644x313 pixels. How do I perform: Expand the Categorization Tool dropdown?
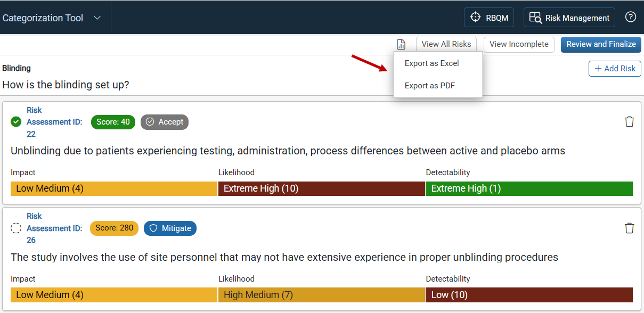97,18
